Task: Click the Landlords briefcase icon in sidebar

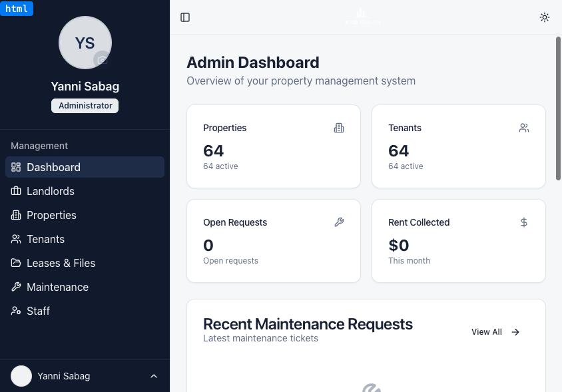Action: [x=16, y=191]
